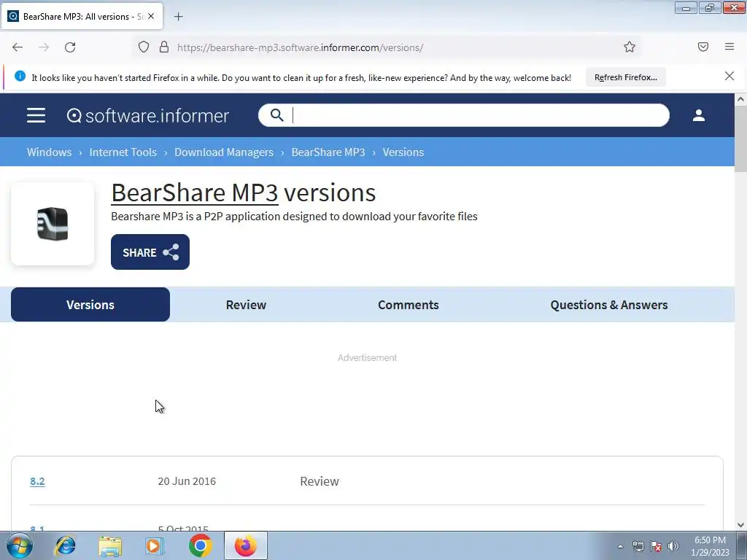The width and height of the screenshot is (747, 560).
Task: Show hidden system tray icons arrow
Action: click(x=620, y=546)
